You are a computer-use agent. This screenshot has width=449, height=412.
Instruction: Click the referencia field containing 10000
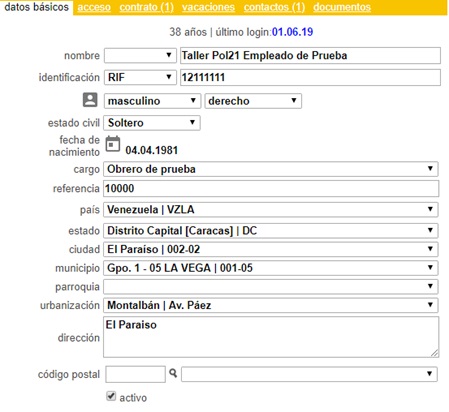tap(271, 189)
